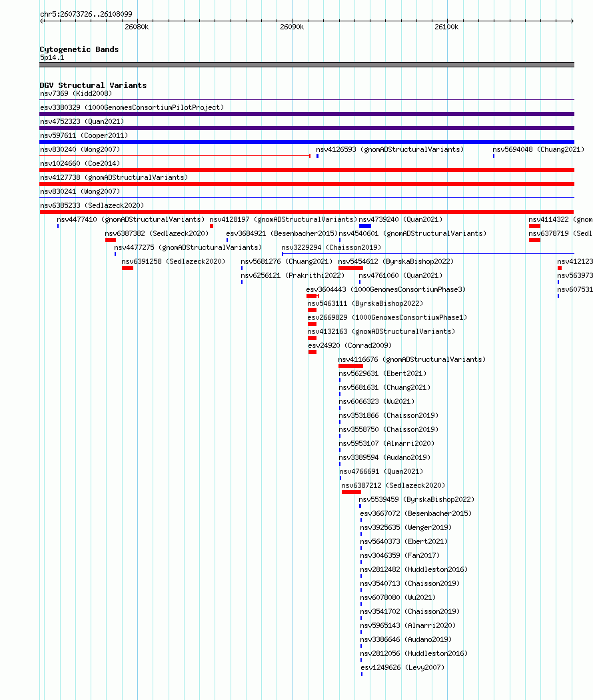Select nsv6078080 (Wu2021) label
Screen dimensions: 593x700
[398, 598]
